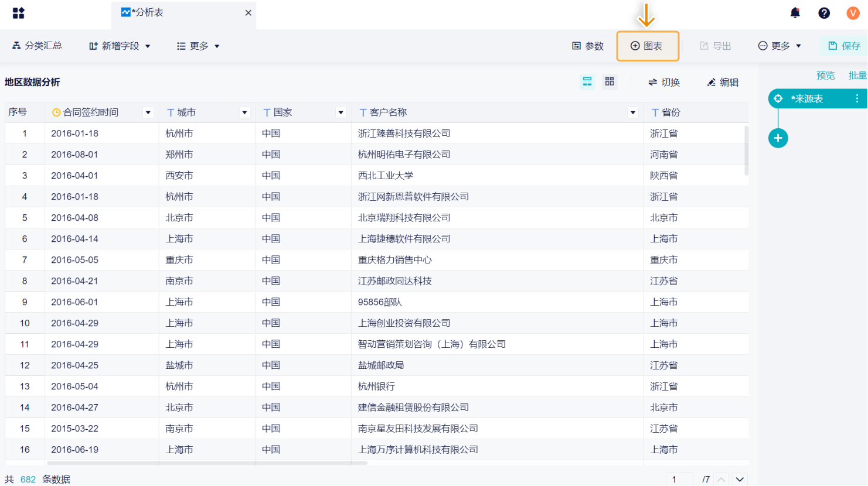Switch to list view layout icon
The width and height of the screenshot is (868, 486).
587,81
